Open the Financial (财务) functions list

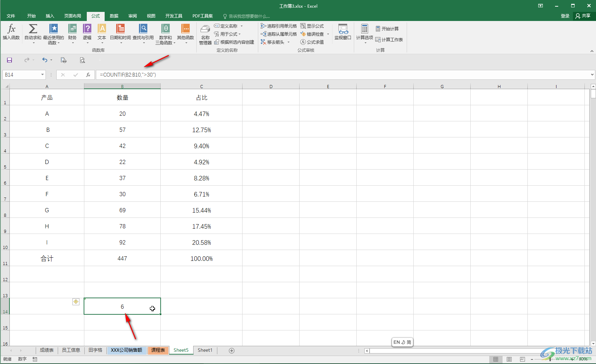pos(72,34)
